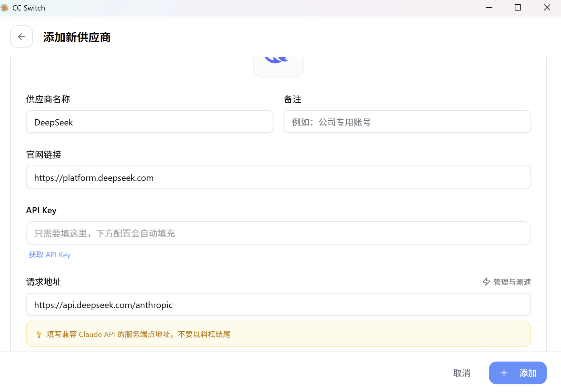Click the CC Switch app icon in title bar
Image resolution: width=561 pixels, height=392 pixels.
point(5,8)
